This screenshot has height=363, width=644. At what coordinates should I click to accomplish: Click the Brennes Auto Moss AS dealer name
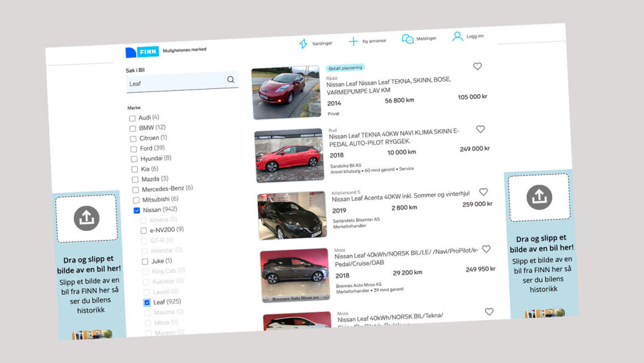[359, 285]
